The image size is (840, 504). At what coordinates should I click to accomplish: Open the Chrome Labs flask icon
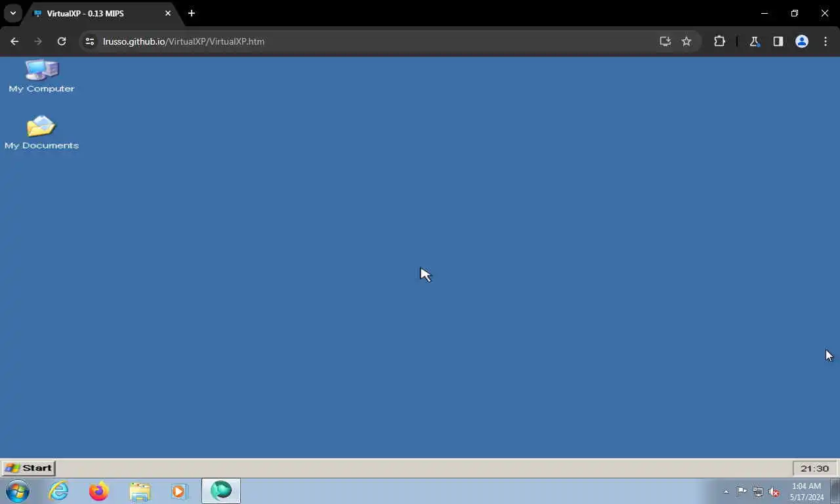coord(755,41)
